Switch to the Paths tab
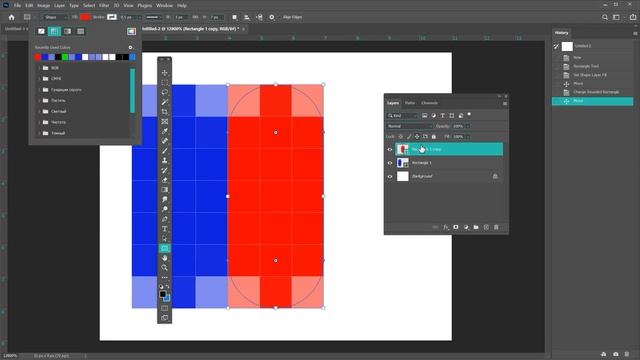This screenshot has height=360, width=640. click(410, 103)
